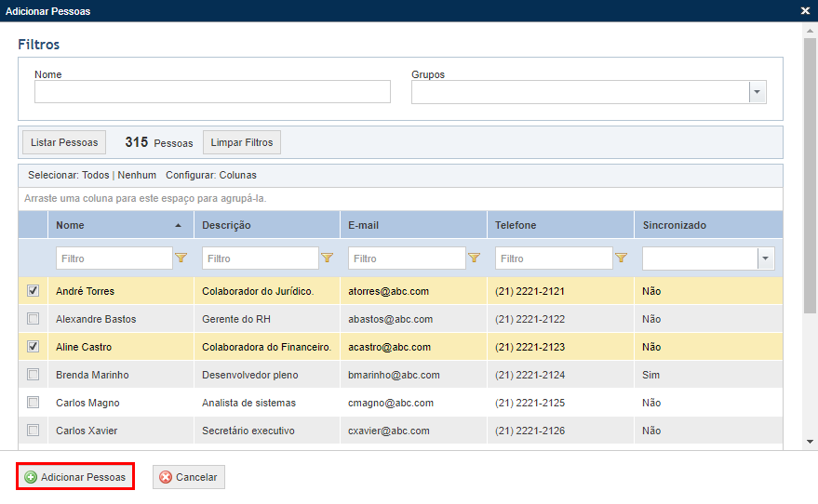Click the ascending sort arrow in Nome header

pos(178,226)
